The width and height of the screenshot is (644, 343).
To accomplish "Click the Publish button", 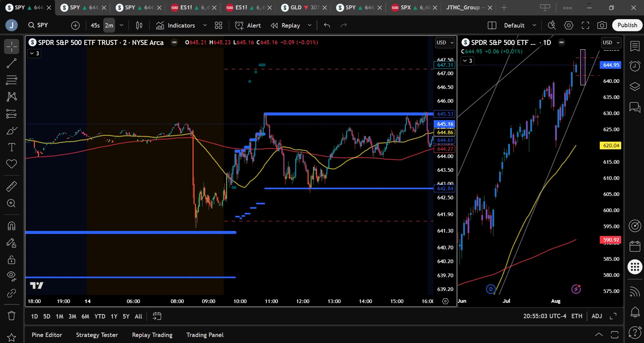I will [627, 25].
